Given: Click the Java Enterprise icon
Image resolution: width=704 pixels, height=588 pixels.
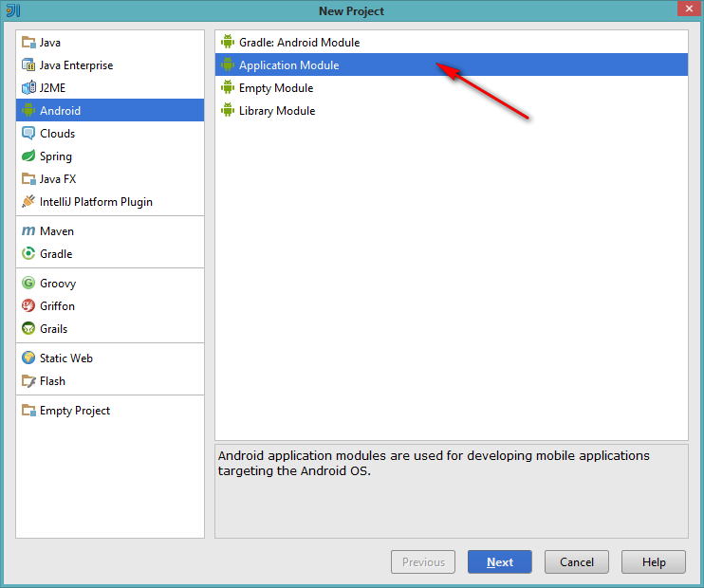Looking at the screenshot, I should 28,65.
